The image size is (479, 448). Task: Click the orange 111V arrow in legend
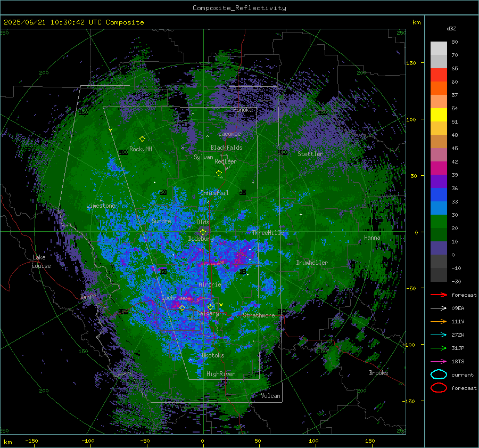tap(439, 321)
